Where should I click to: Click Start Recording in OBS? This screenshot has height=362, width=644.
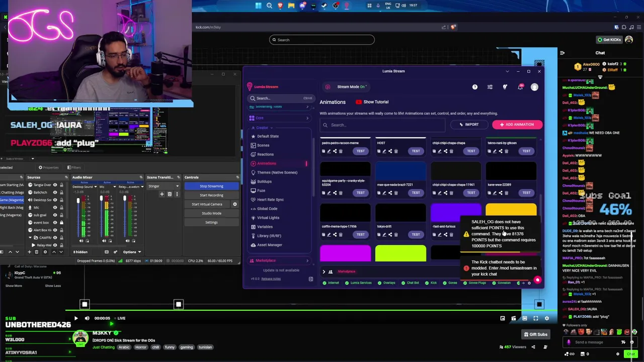click(x=211, y=195)
